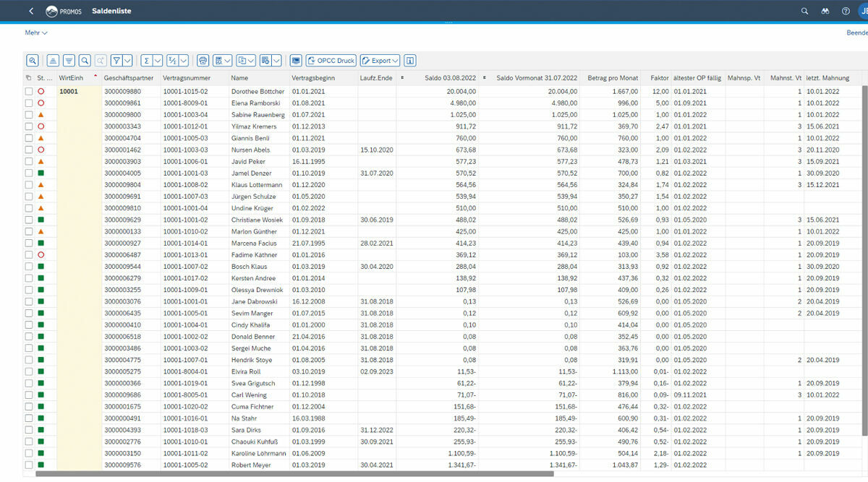Tick the checkbox for Yilmaz Kremers row
Image resolution: width=868 pixels, height=482 pixels.
(x=29, y=126)
